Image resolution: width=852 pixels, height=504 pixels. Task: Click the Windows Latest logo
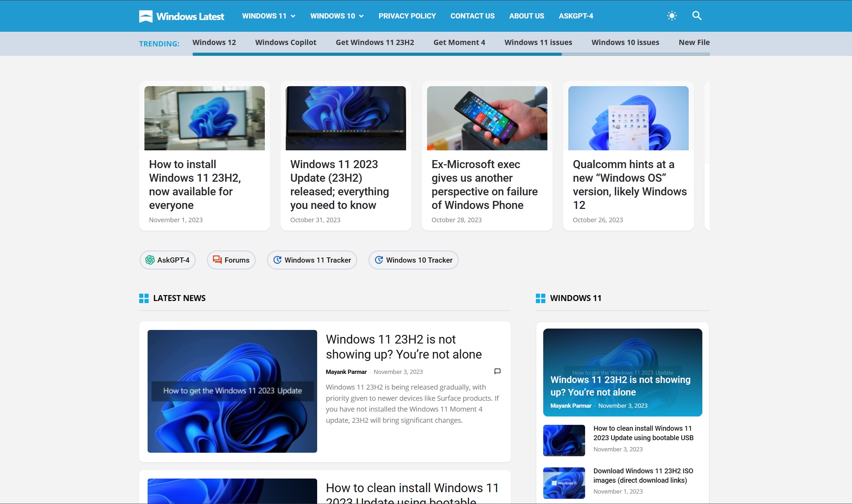(181, 16)
